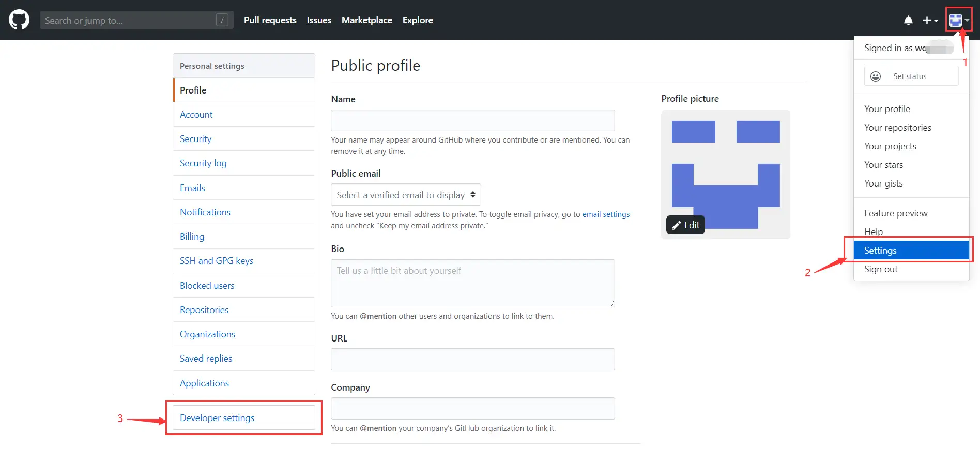
Task: Open Your repositories from the menu
Action: click(897, 128)
